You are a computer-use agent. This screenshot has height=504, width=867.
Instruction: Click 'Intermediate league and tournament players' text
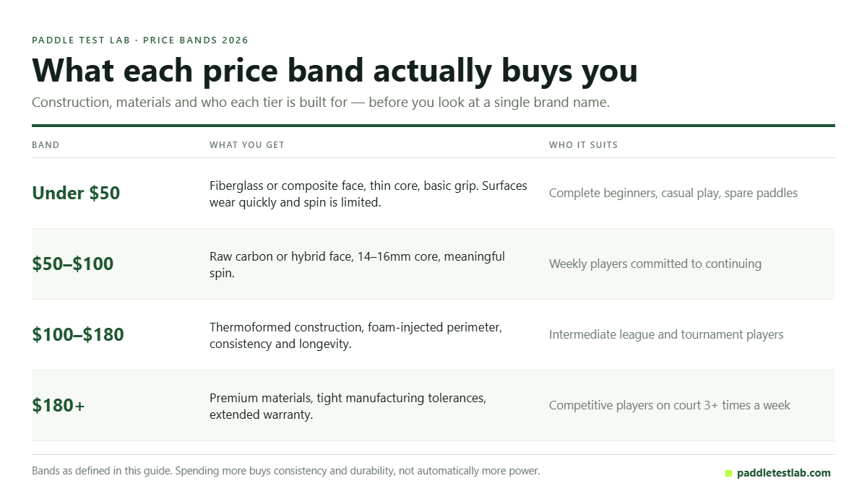(x=666, y=334)
